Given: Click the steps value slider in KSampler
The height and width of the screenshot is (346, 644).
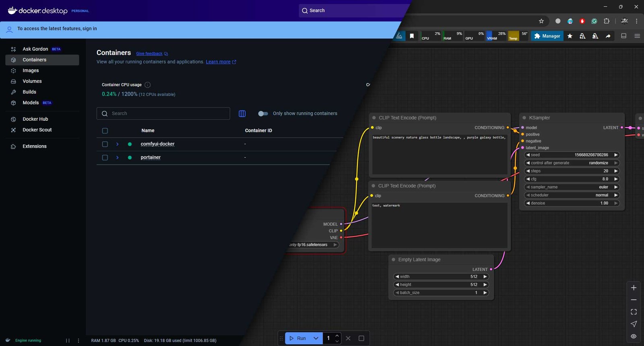Looking at the screenshot, I should click(572, 171).
